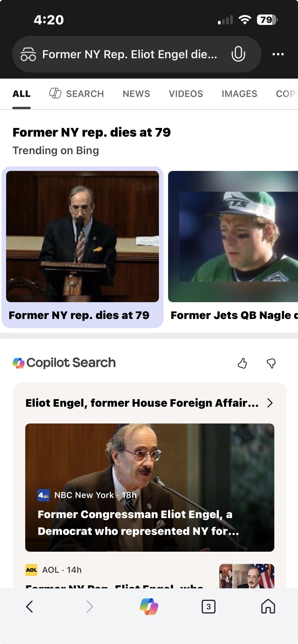
Task: Open the NBC New York Engel article
Action: (150, 487)
